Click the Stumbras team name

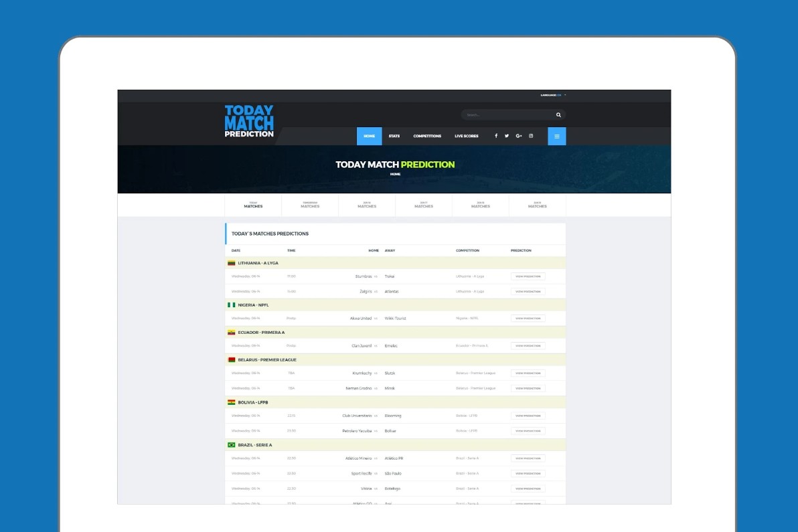(364, 276)
